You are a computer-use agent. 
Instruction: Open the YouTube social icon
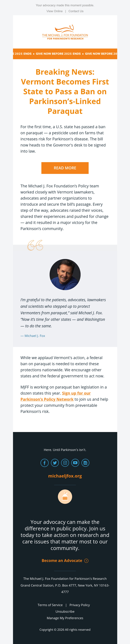pos(75,463)
